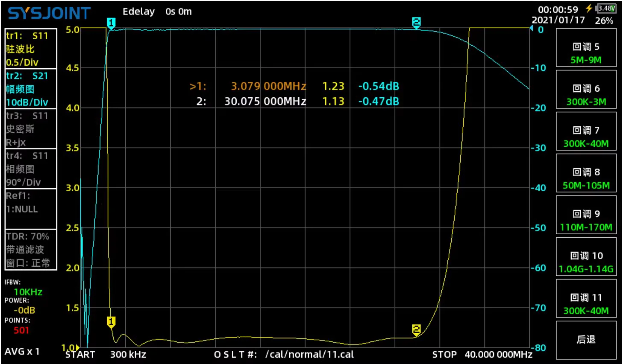Image resolution: width=623 pixels, height=364 pixels.
Task: Edit the STOP frequency 40.000 000MHz
Action: pyautogui.click(x=498, y=355)
